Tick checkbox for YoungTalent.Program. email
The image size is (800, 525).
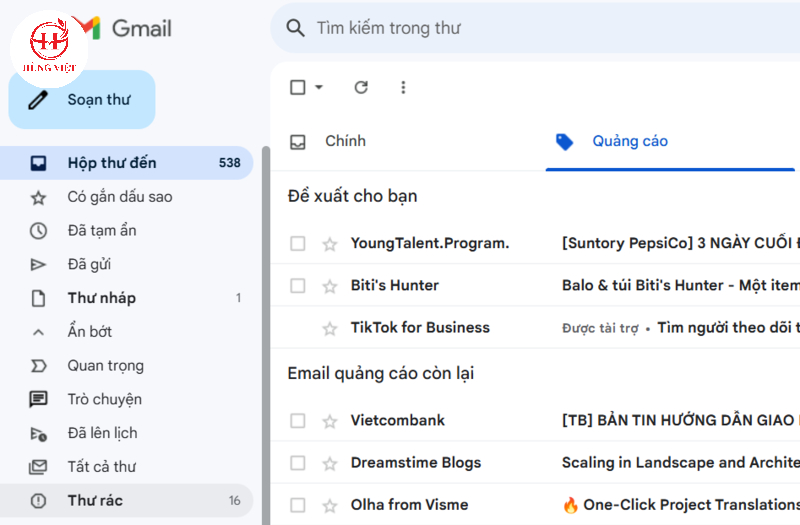(x=297, y=243)
